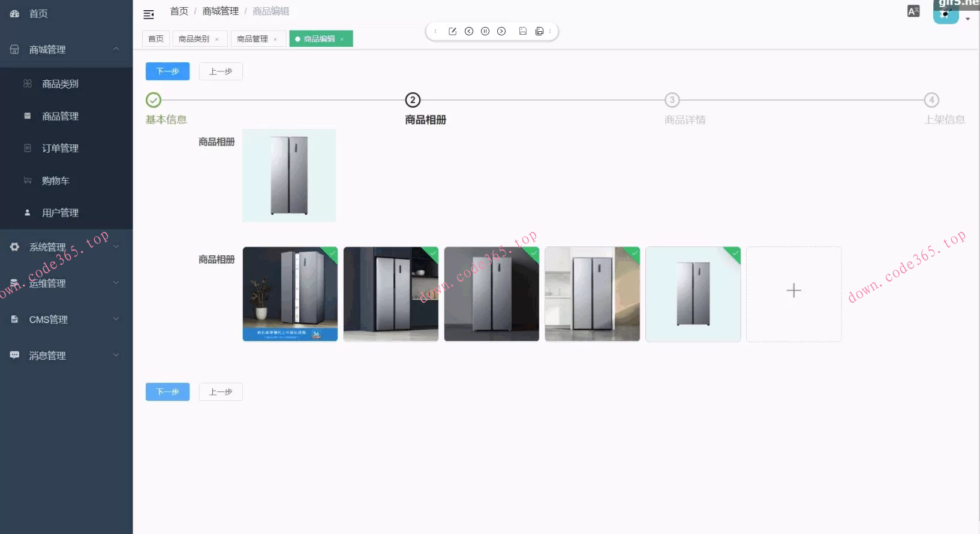Switch to the 商品管理 page tab
This screenshot has width=980, height=534.
pos(258,39)
